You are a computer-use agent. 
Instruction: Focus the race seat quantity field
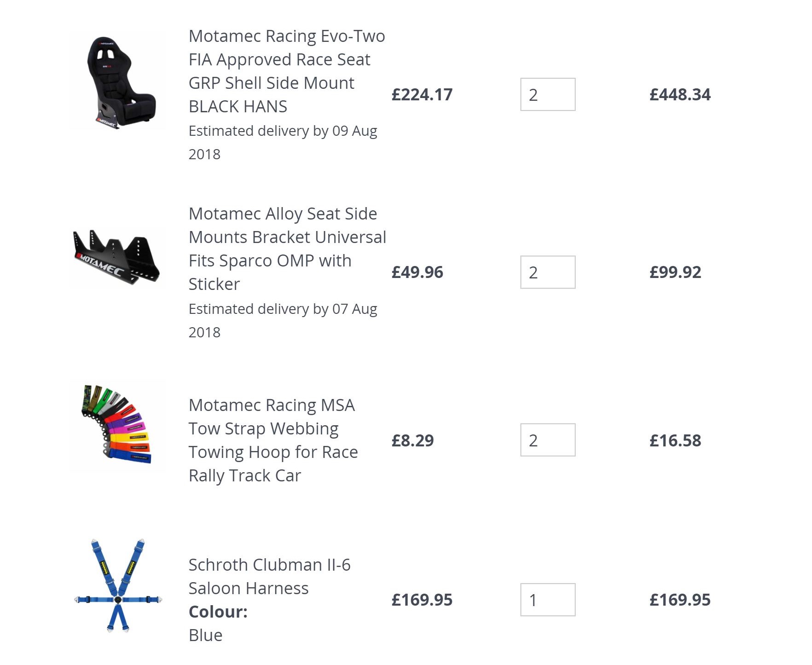(x=547, y=94)
